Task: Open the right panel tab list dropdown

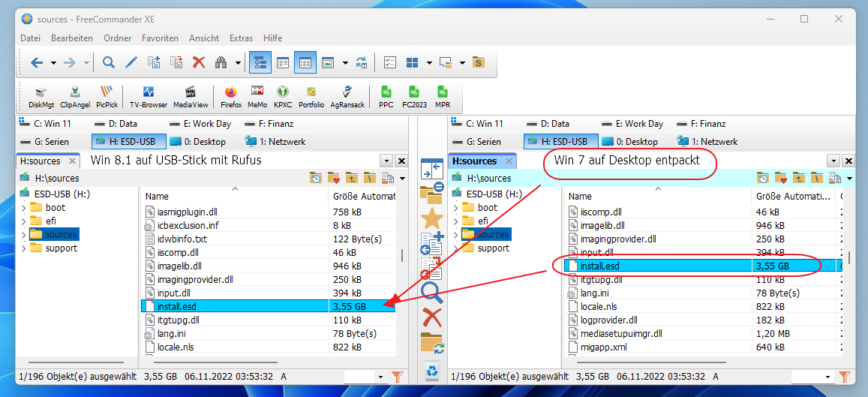Action: 833,161
